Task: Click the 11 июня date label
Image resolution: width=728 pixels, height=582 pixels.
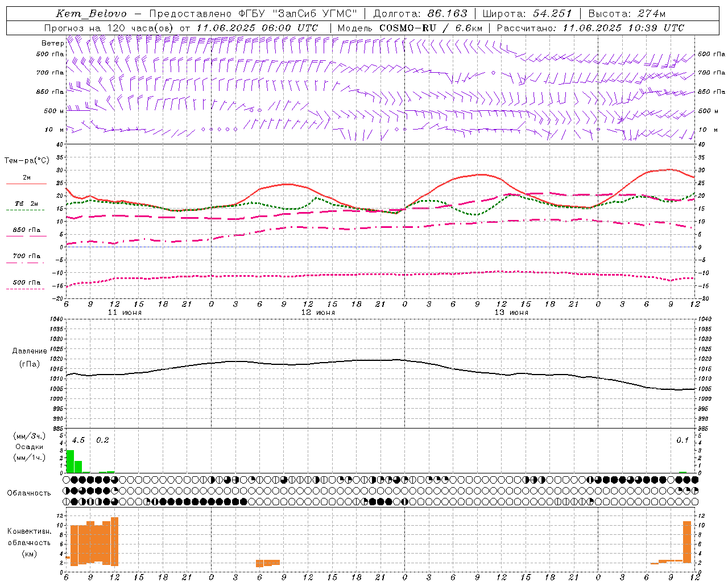Action: [125, 313]
